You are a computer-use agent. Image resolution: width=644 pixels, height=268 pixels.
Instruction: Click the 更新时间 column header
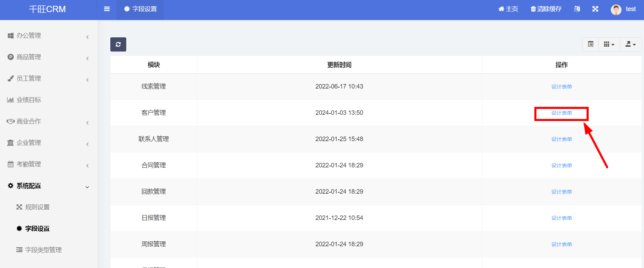(339, 65)
